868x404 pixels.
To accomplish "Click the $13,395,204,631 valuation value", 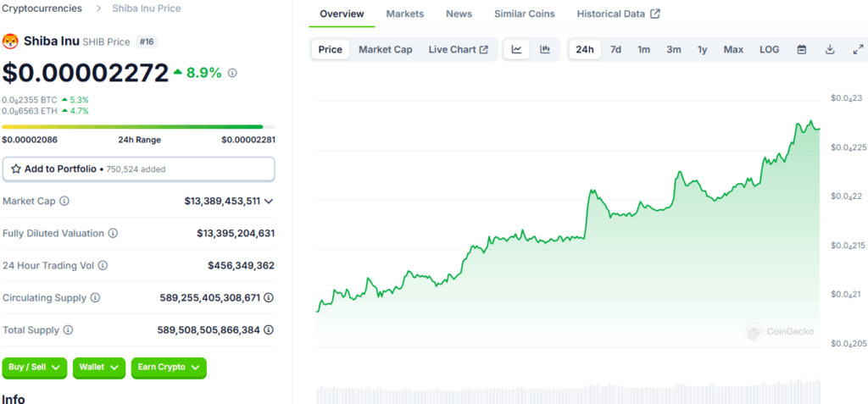I will (236, 234).
